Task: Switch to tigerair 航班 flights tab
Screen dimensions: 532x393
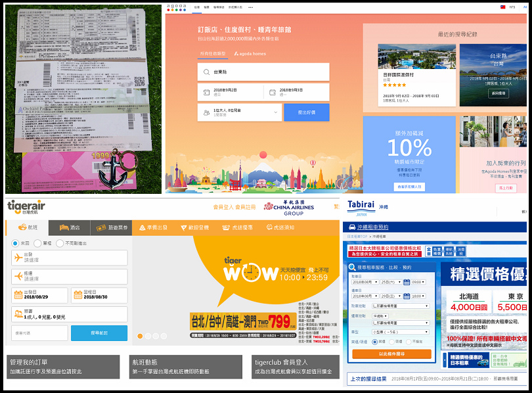Action: (x=27, y=228)
